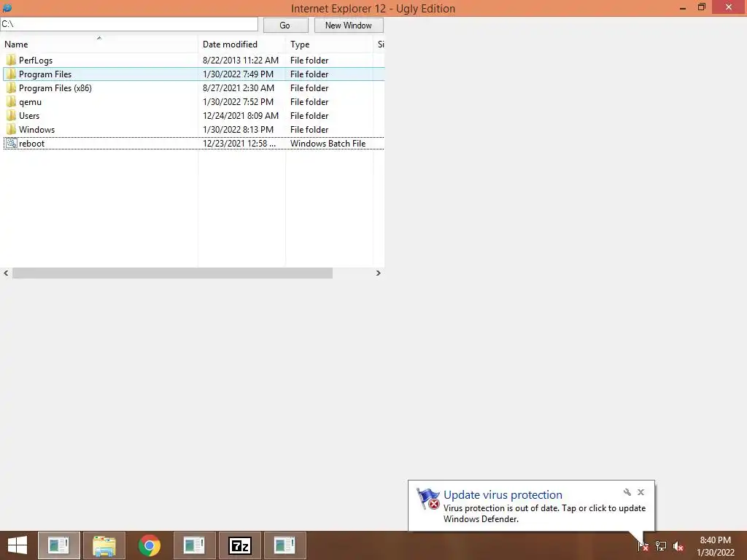Select the Windows folder name
Screen dimensions: 747x560
(36, 130)
